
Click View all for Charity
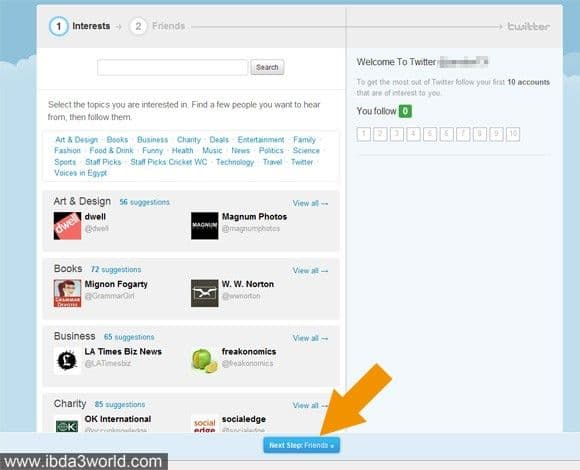coord(310,405)
